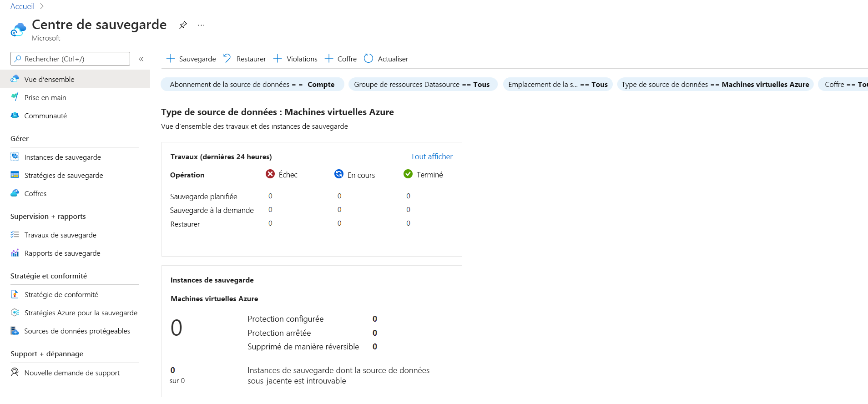
Task: Click the Vue d'ensemble cloud icon
Action: pos(15,79)
